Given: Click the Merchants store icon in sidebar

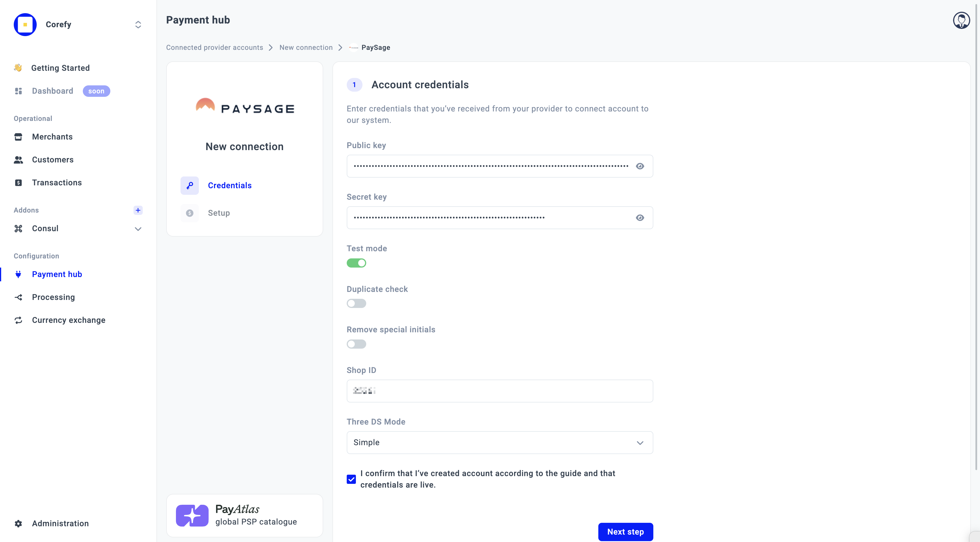Looking at the screenshot, I should (18, 137).
